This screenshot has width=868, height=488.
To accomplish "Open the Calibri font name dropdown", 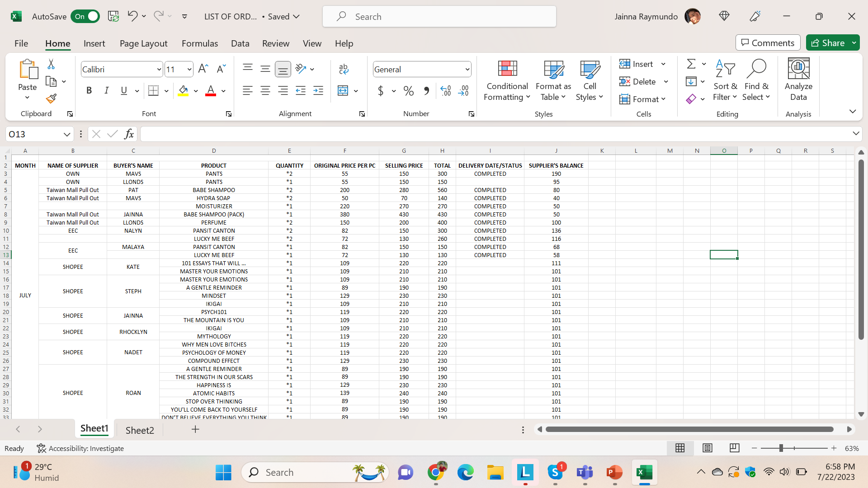I will click(x=159, y=69).
